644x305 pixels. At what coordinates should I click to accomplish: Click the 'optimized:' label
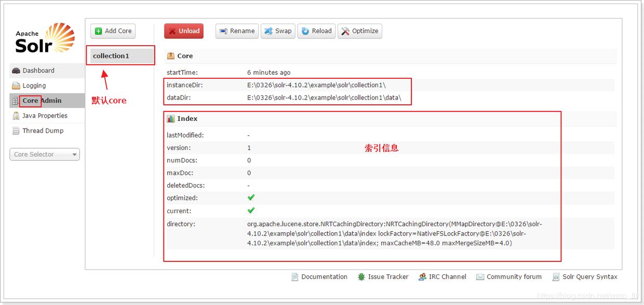[182, 198]
